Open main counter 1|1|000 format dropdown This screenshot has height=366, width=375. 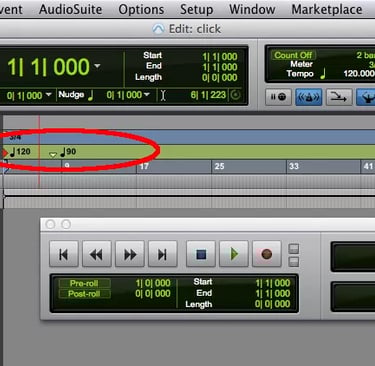click(97, 66)
